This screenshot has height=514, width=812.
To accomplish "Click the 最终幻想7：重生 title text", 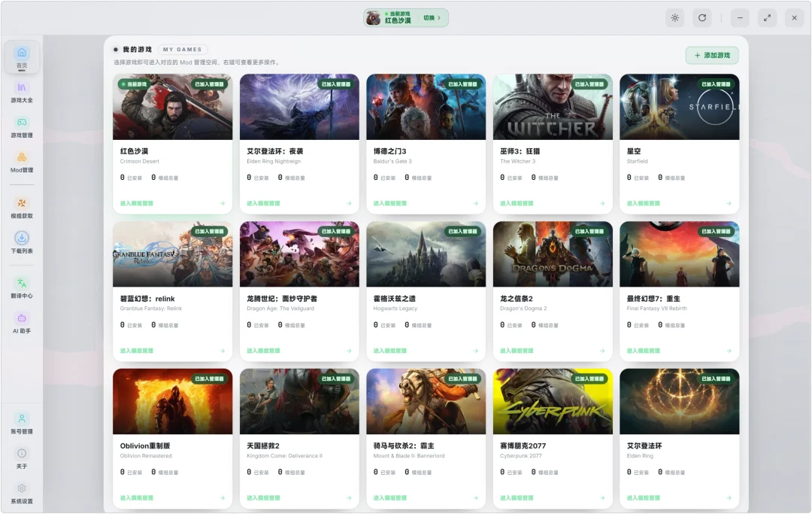I will point(653,299).
